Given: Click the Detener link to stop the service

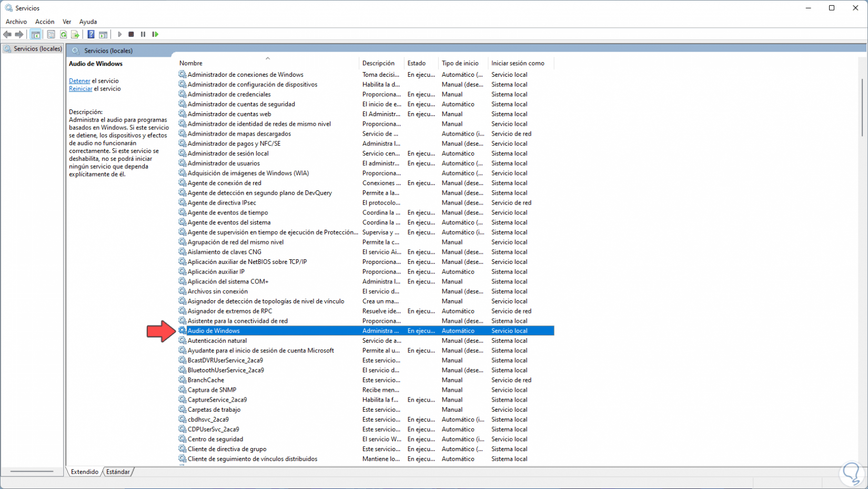Looking at the screenshot, I should 79,81.
